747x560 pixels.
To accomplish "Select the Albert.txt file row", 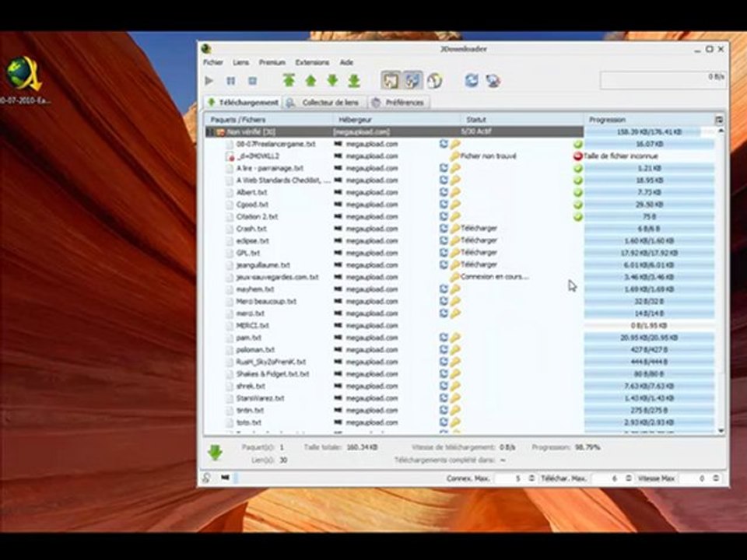I will 460,192.
